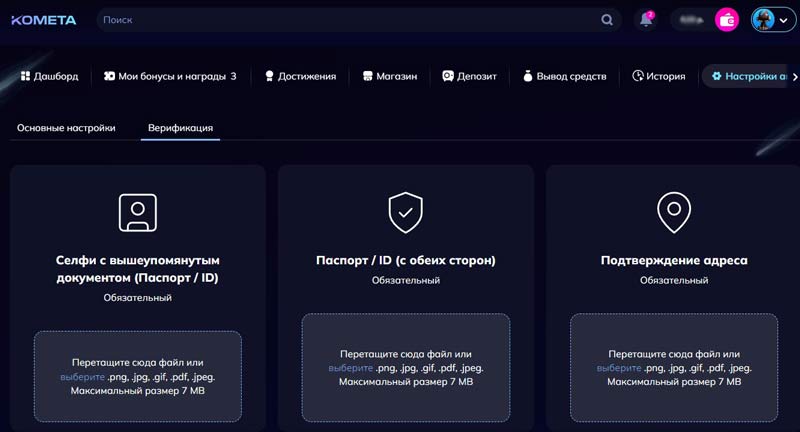Screen dimensions: 800x432
Task: Go to the Депозит page
Action: click(x=468, y=76)
